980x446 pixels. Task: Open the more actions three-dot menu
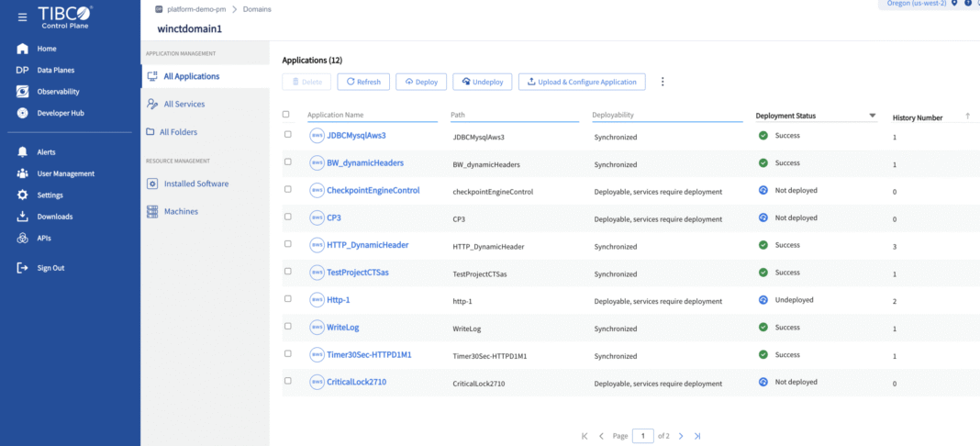663,82
